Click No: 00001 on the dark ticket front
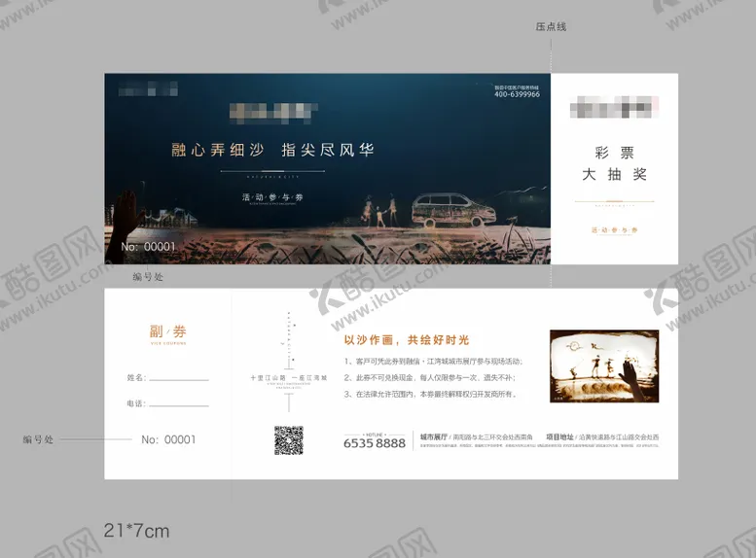 pos(148,247)
